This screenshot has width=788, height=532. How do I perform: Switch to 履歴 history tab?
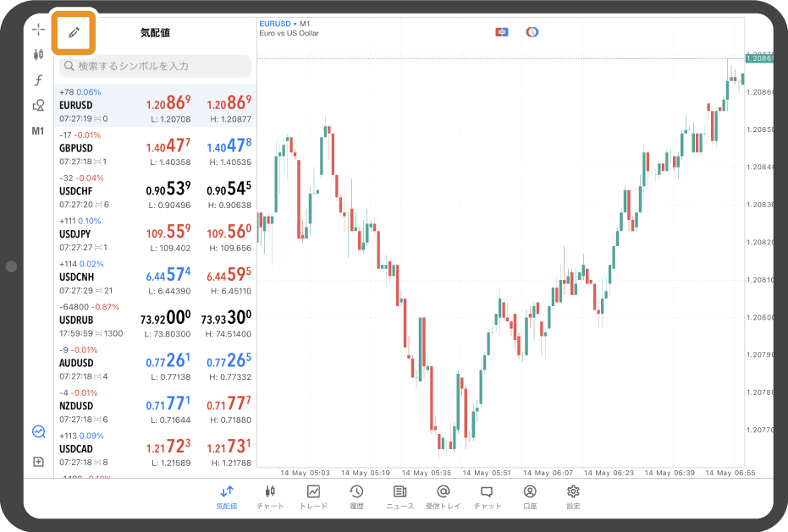coord(357,497)
